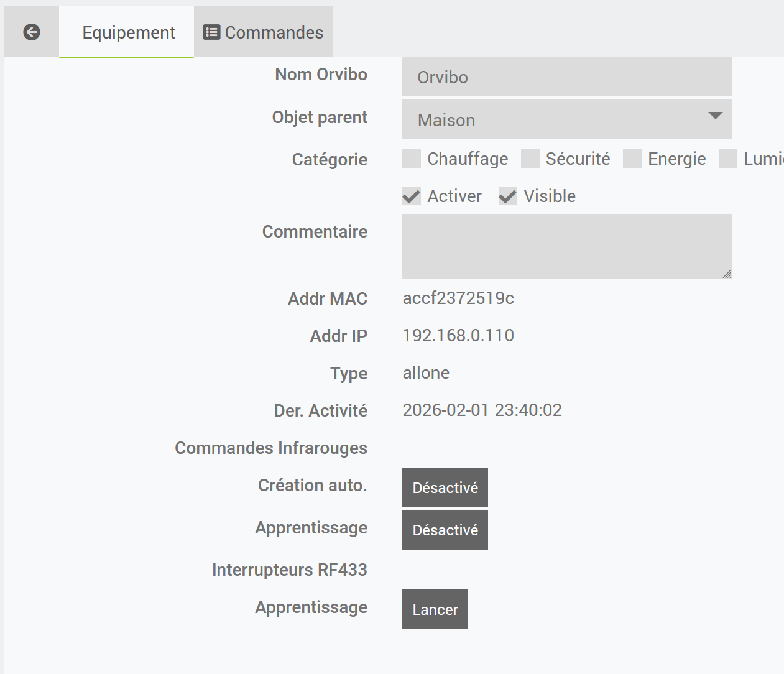Select the Lumière category checkbox
Image resolution: width=784 pixels, height=674 pixels.
728,159
